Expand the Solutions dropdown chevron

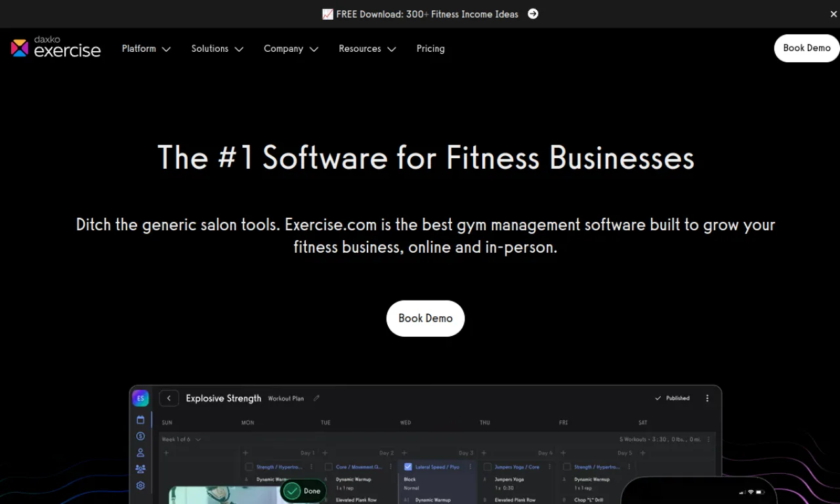[239, 49]
